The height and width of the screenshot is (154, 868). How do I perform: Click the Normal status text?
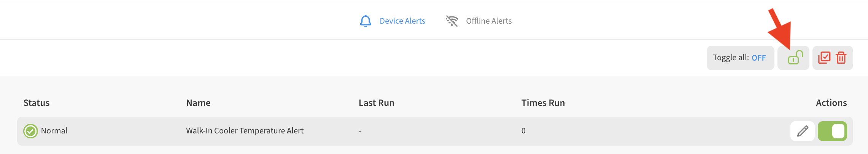(54, 131)
